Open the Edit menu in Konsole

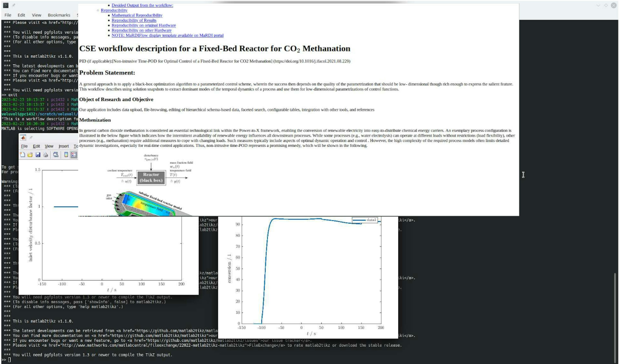pyautogui.click(x=21, y=15)
